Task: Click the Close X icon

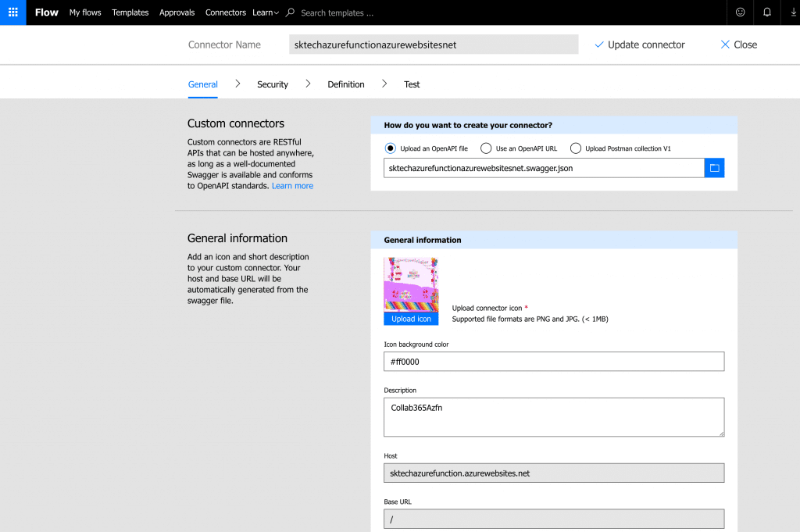Action: (725, 45)
